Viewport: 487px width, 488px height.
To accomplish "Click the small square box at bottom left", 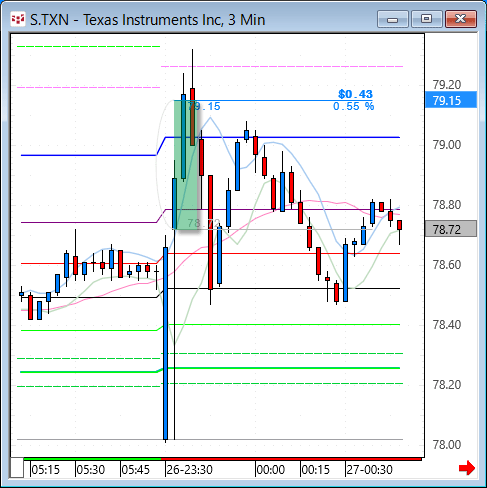I will pyautogui.click(x=17, y=468).
